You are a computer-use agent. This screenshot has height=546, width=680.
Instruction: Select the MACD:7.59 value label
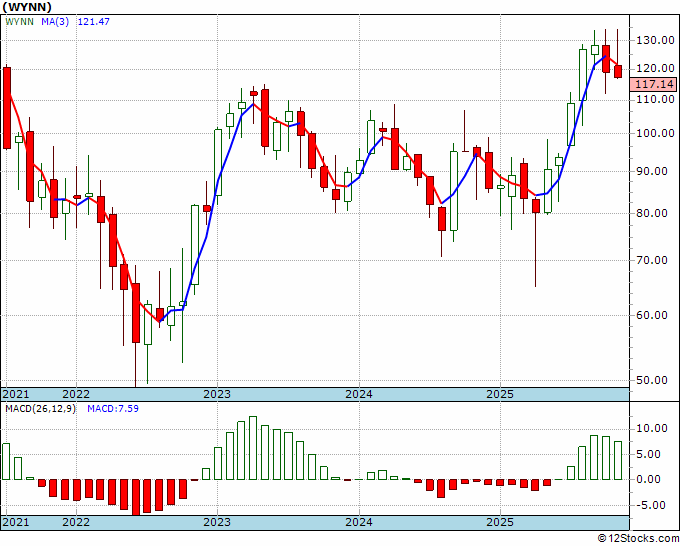(113, 409)
